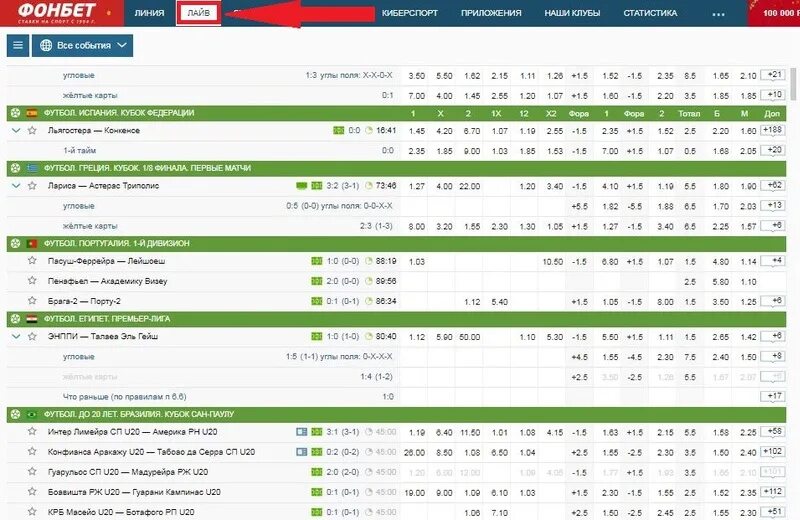
Task: Click clock icon beside 16:41 match time
Action: pos(369,131)
